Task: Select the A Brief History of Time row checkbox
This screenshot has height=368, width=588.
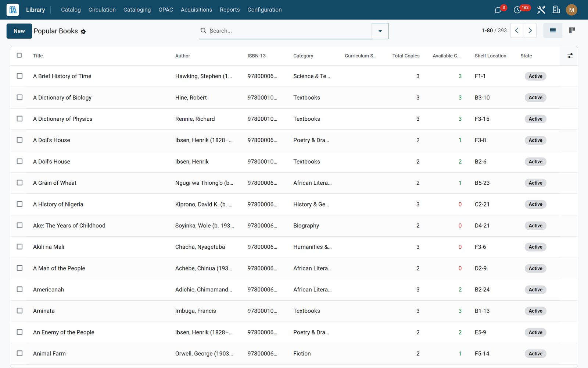Action: [x=19, y=76]
